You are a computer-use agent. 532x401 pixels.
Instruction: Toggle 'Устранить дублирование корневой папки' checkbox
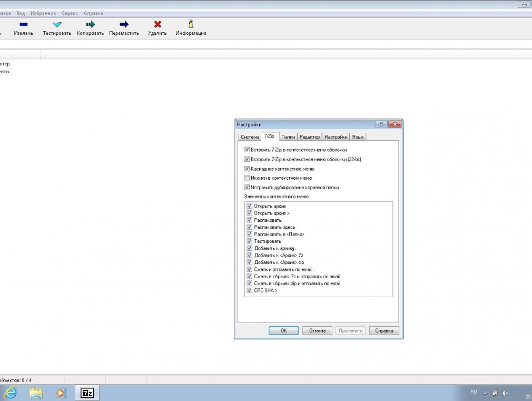[247, 188]
